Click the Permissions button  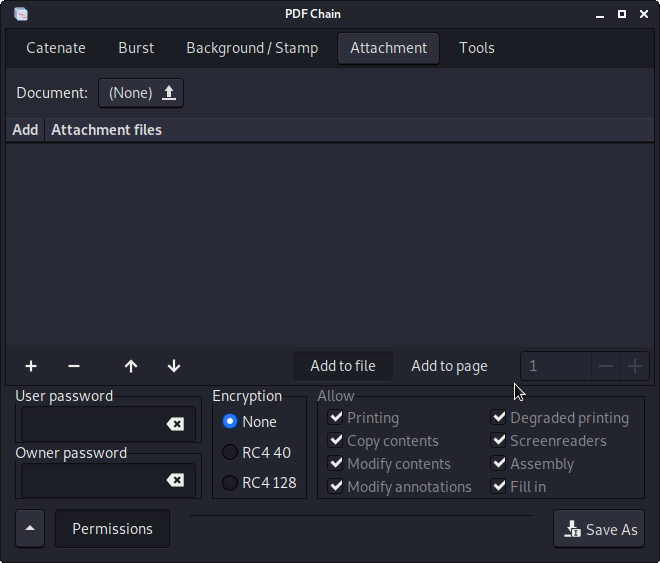112,528
